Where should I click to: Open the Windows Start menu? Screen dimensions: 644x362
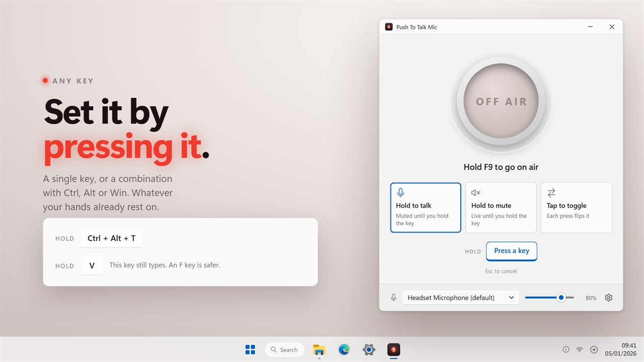click(x=250, y=349)
